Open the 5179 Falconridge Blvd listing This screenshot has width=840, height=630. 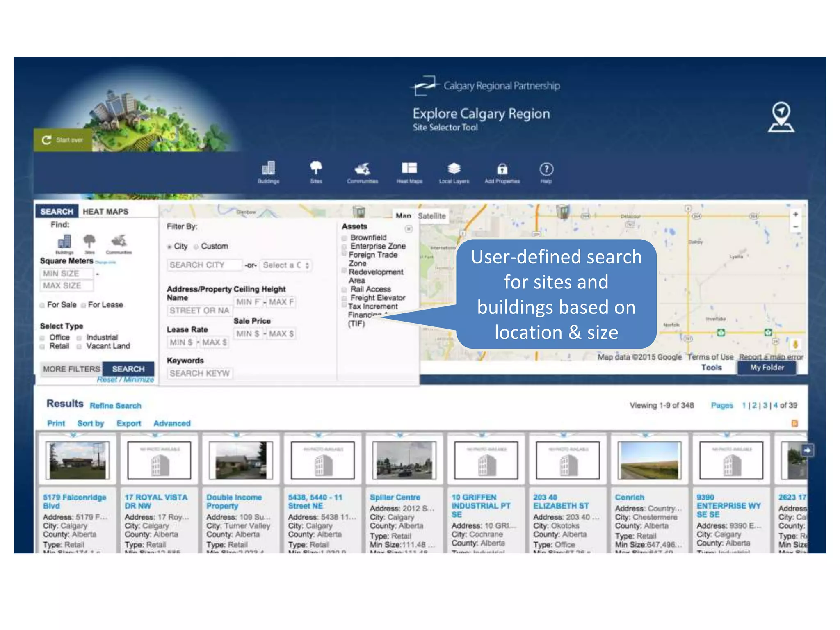(75, 501)
